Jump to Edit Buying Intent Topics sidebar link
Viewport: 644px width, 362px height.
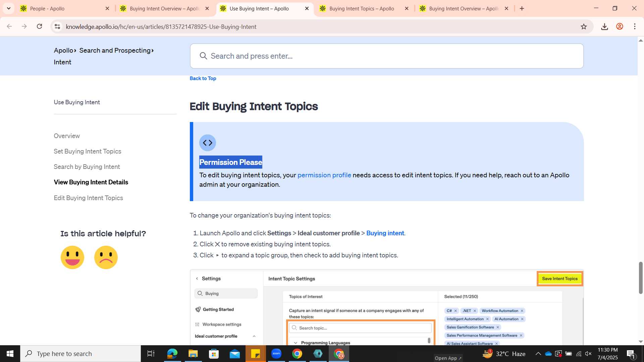(88, 198)
